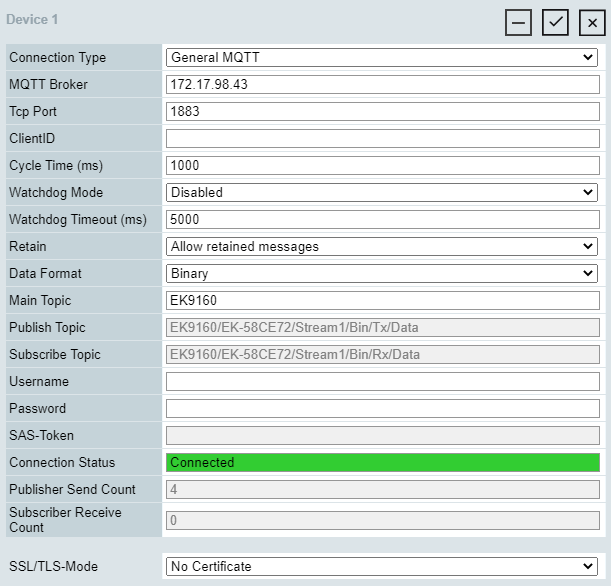Change the Data Format selection
The image size is (611, 586).
382,273
